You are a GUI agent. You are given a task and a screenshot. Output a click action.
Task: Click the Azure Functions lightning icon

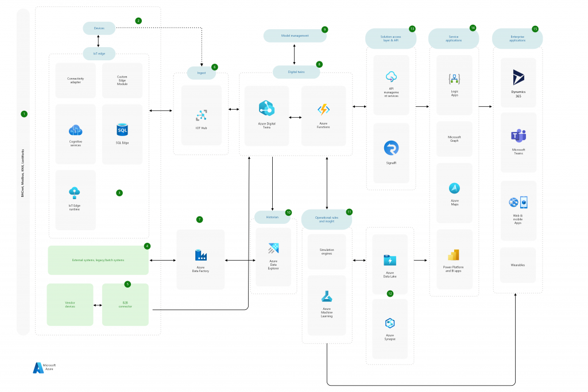(323, 110)
